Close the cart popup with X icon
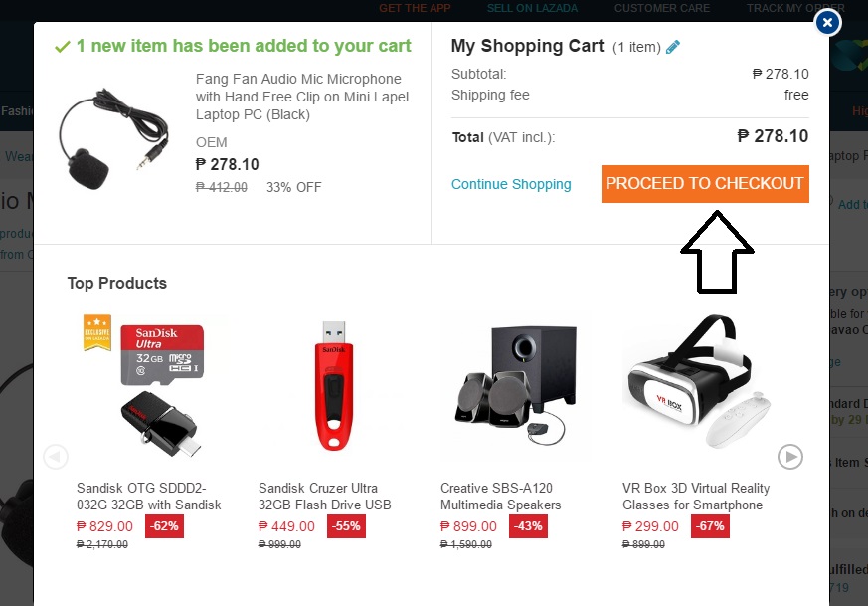 [827, 22]
